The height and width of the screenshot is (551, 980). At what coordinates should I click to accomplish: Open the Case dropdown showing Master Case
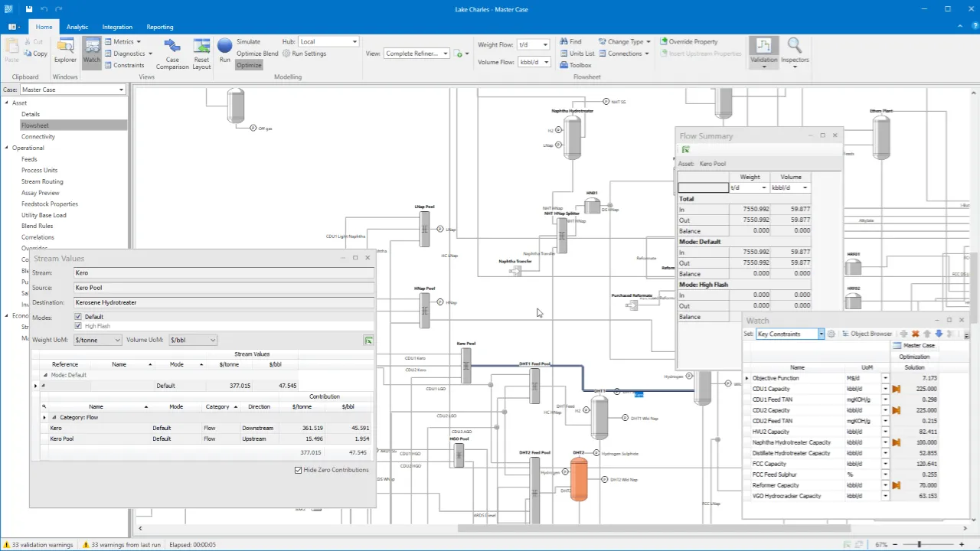[x=121, y=90]
